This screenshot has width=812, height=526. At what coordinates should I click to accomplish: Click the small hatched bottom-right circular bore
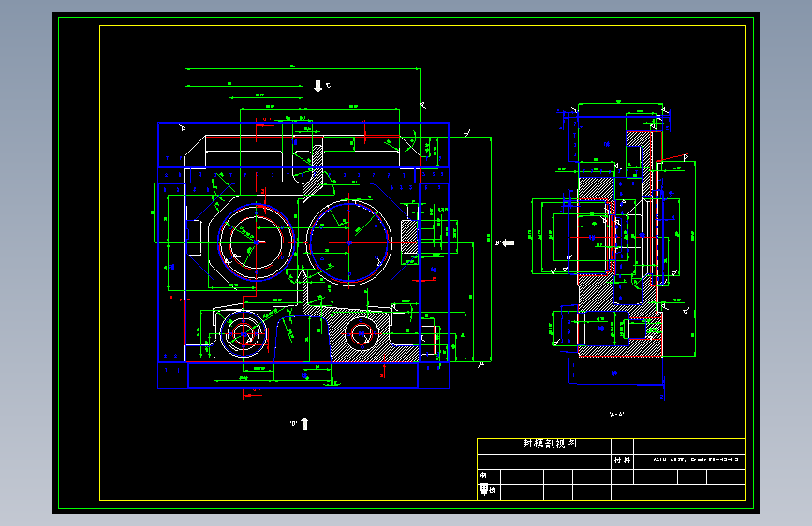coord(362,333)
